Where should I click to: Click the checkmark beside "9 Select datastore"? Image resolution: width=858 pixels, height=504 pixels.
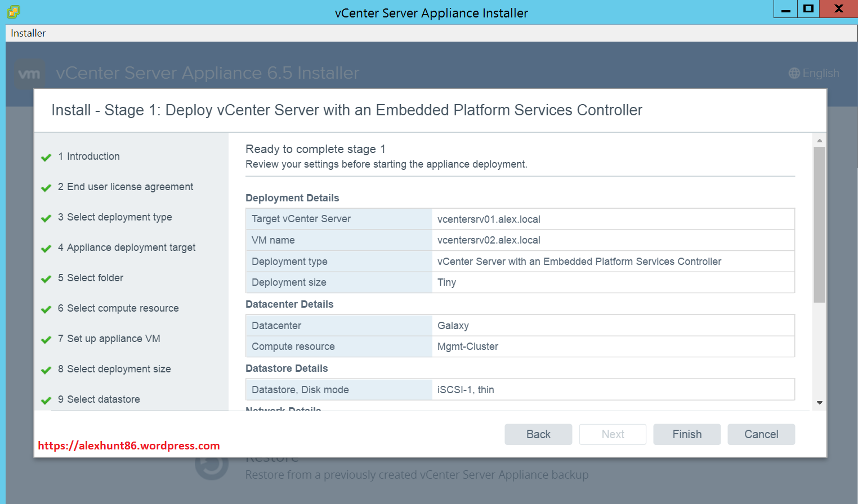pyautogui.click(x=46, y=400)
